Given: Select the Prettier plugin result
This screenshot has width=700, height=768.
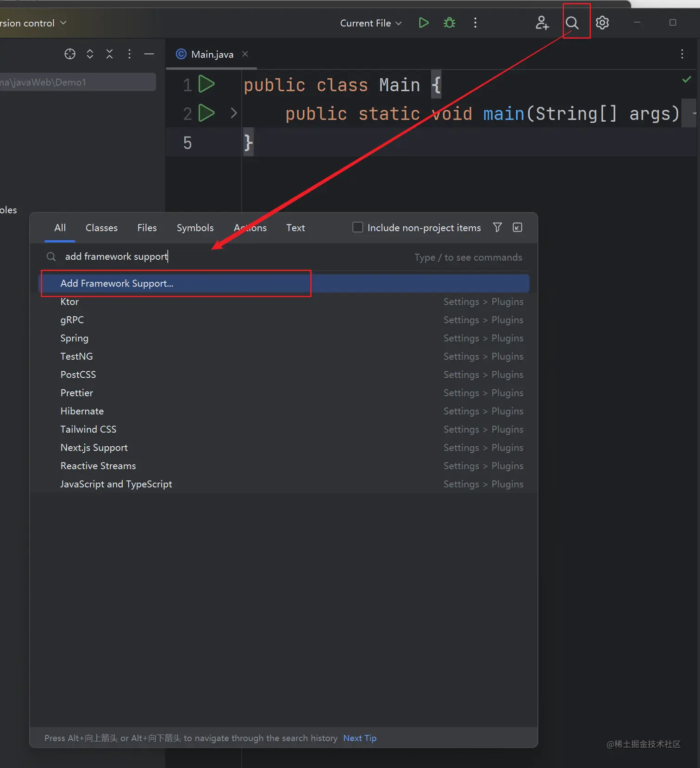Looking at the screenshot, I should point(284,393).
